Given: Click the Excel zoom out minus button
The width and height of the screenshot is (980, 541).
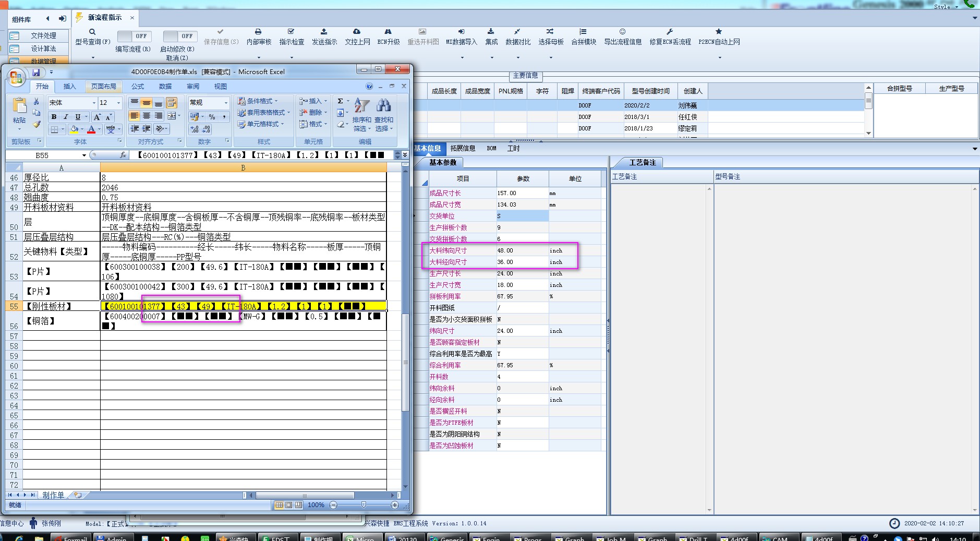Looking at the screenshot, I should point(334,505).
